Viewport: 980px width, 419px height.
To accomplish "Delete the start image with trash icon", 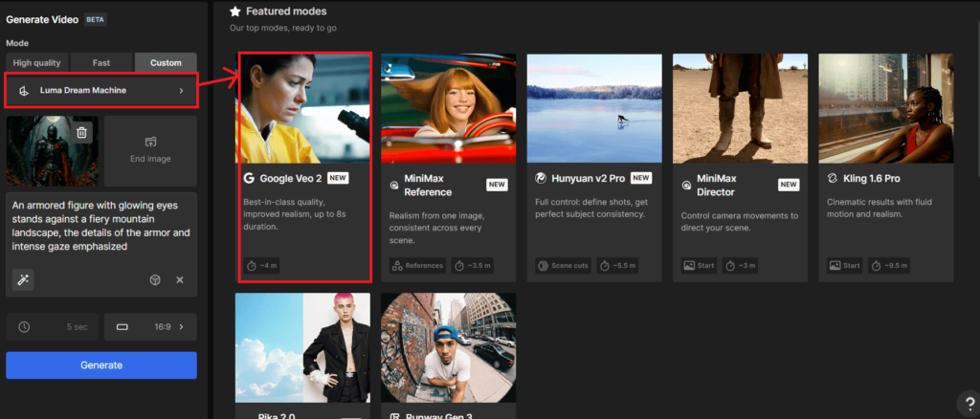I will (x=81, y=132).
